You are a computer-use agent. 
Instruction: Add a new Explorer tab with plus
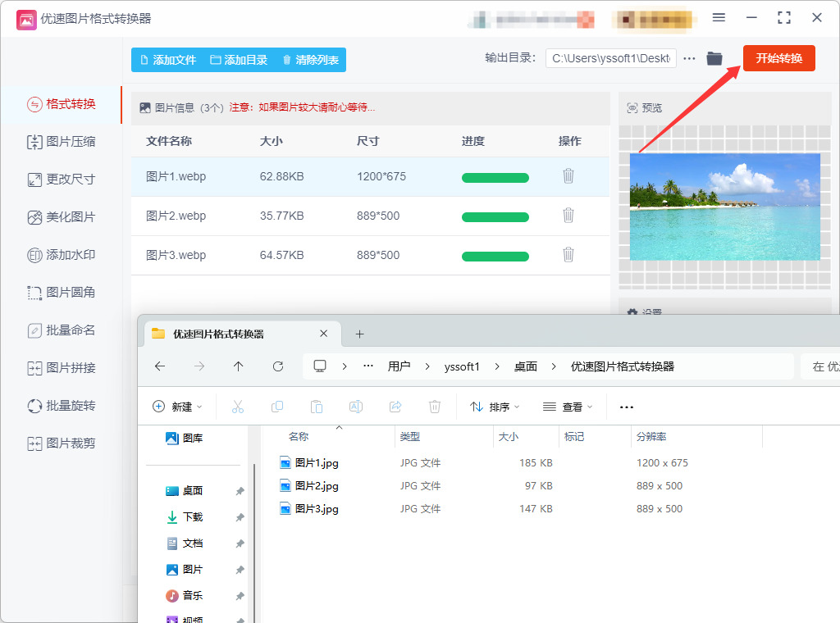coord(359,334)
